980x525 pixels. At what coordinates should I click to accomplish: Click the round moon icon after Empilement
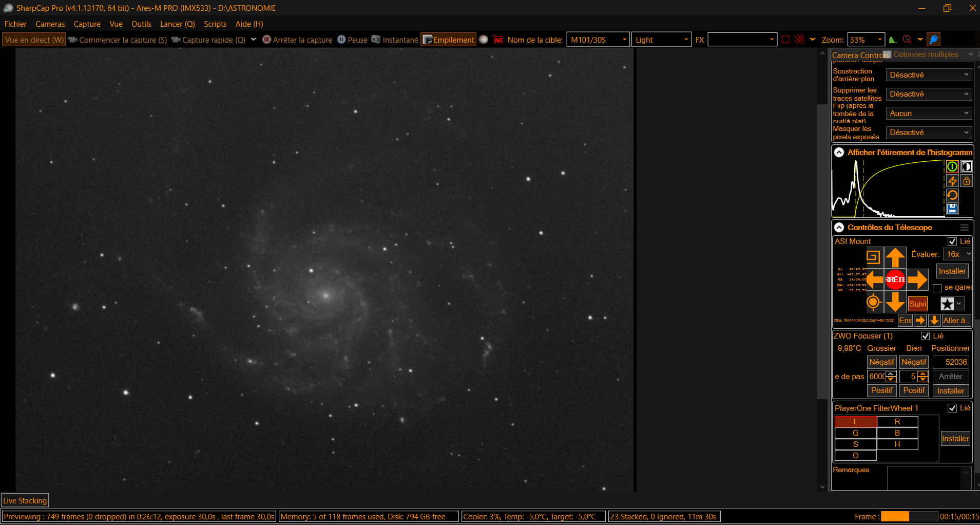[484, 40]
